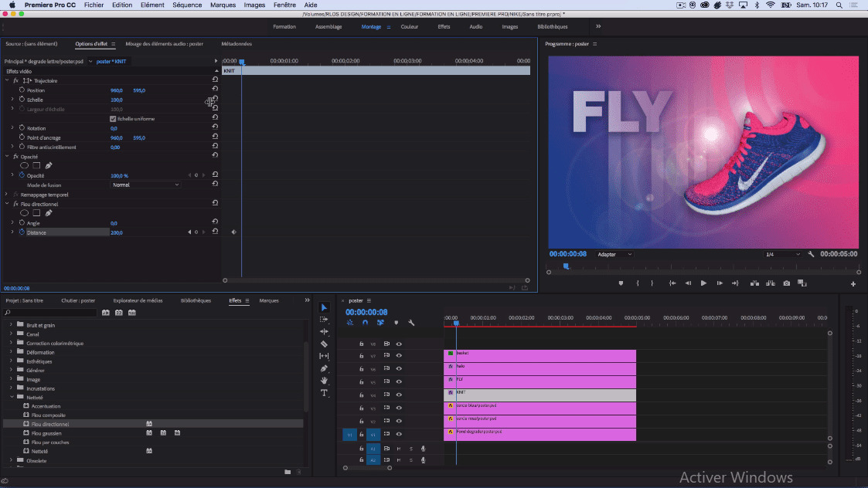The width and height of the screenshot is (868, 488).
Task: Select free draw bezier pen under Opacité
Action: click(x=49, y=165)
